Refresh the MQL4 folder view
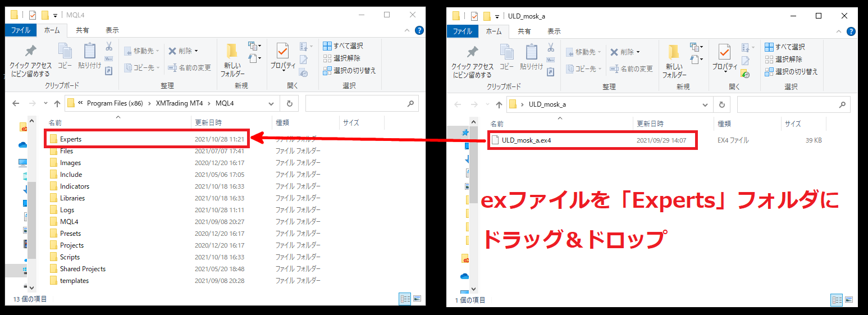 tap(289, 104)
